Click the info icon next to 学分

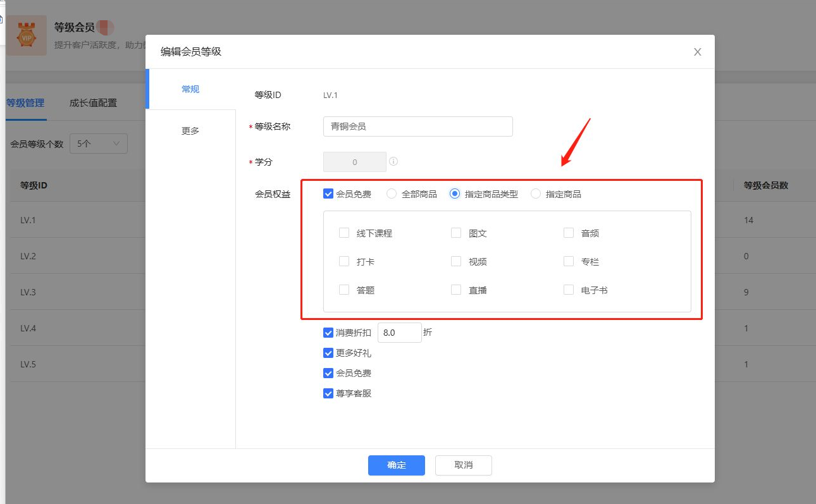393,162
